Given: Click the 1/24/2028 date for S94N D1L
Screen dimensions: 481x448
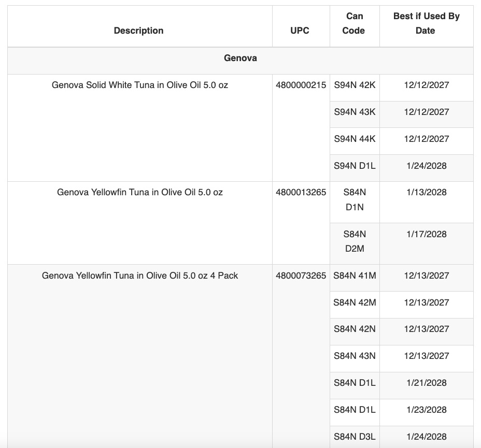Looking at the screenshot, I should pos(427,166).
